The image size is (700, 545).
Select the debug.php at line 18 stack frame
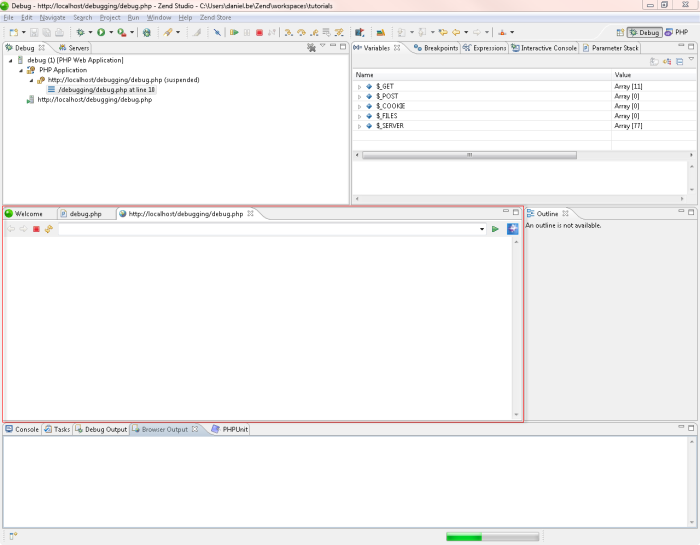[x=106, y=89]
